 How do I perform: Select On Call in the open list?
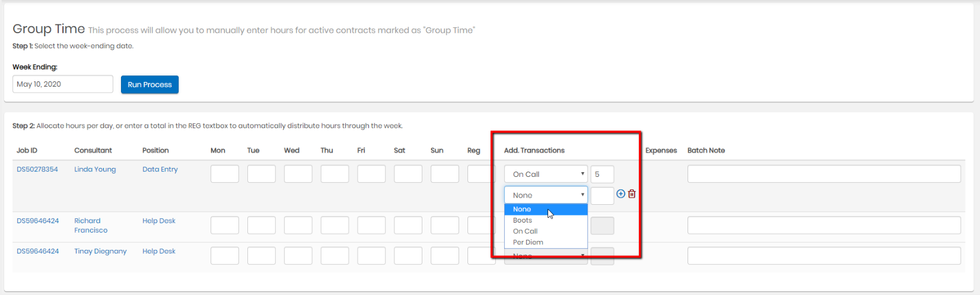coord(526,231)
